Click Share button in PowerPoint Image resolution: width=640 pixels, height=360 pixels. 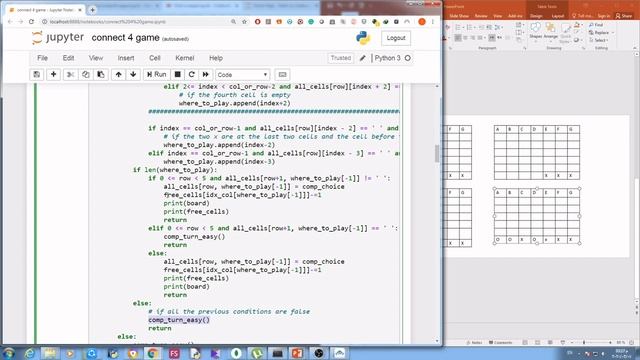(624, 16)
